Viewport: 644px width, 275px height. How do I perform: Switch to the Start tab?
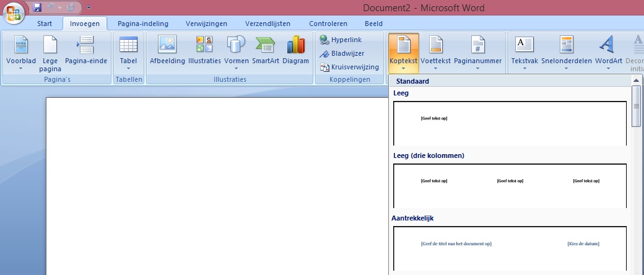pyautogui.click(x=45, y=24)
